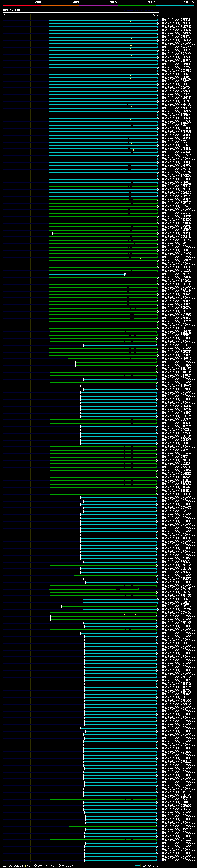Screen dimensions: 197x868
Task: Select the UniRef100_Q75HC2 label
Action: (176, 318)
